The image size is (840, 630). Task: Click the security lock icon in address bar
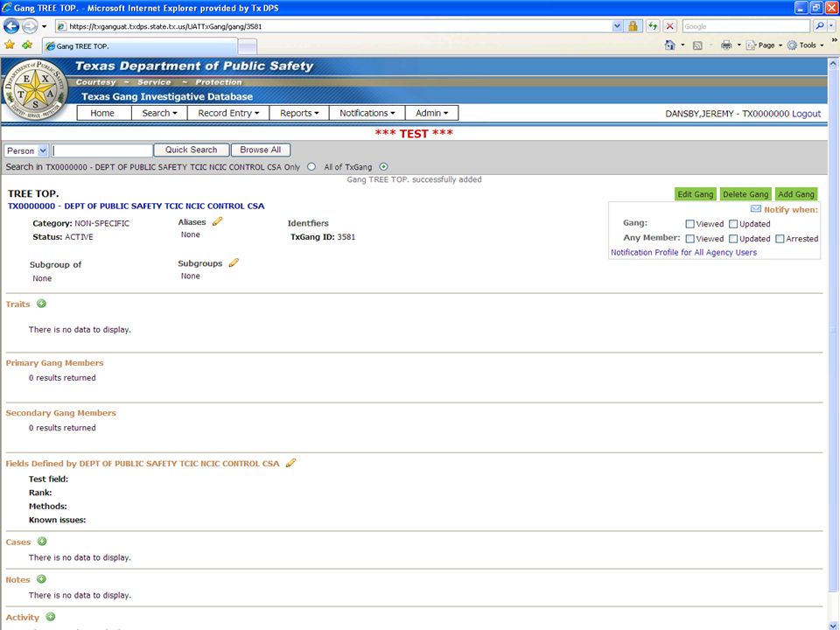633,25
